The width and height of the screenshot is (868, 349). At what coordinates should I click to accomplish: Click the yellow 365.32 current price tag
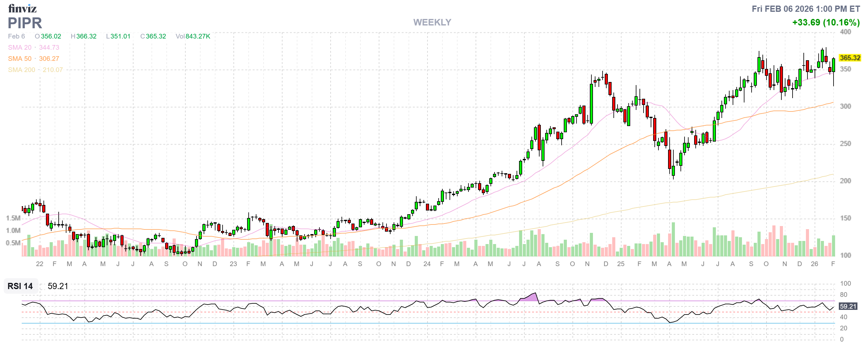[849, 58]
